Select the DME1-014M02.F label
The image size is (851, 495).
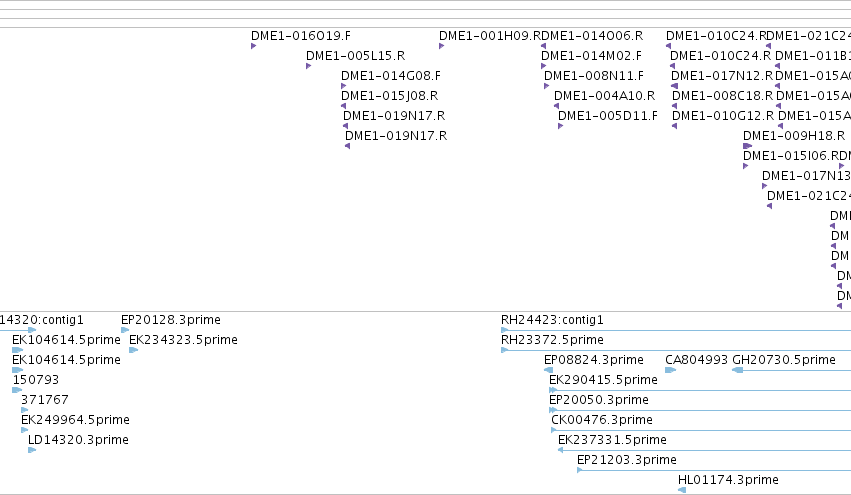click(592, 56)
